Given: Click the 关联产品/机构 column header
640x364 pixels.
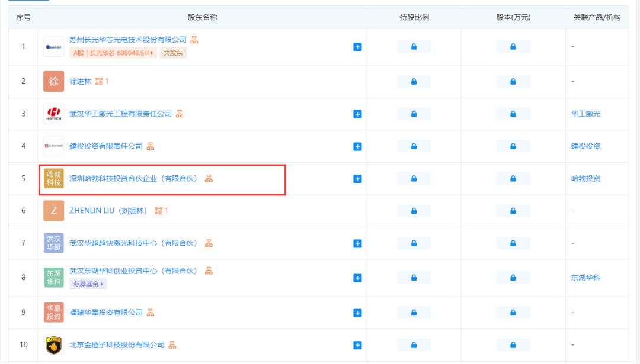Looking at the screenshot, I should point(597,17).
